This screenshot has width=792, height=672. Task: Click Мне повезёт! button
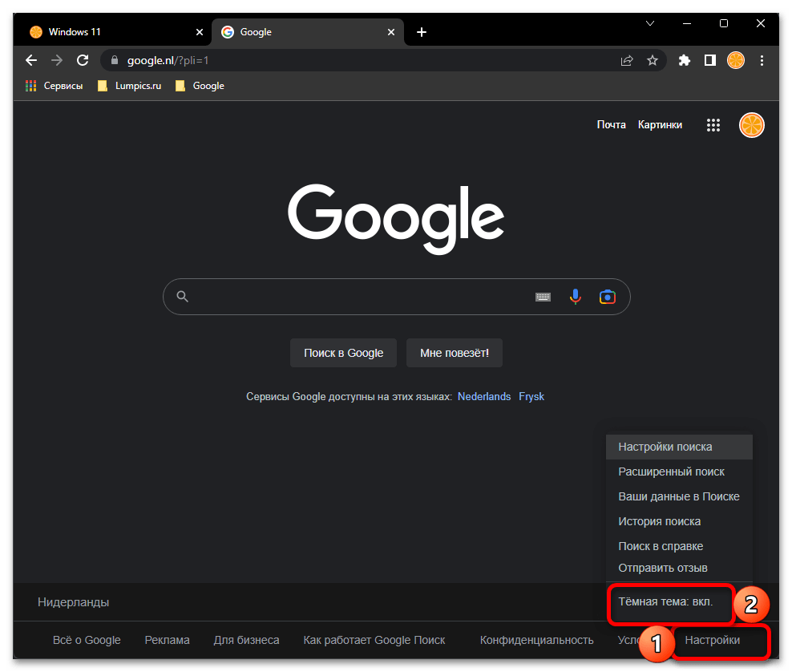click(x=455, y=353)
